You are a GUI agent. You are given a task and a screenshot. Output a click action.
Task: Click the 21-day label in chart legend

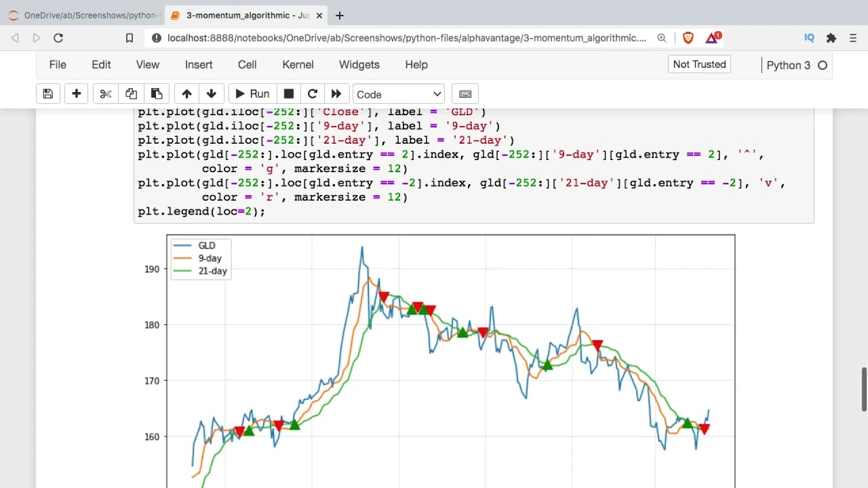pyautogui.click(x=212, y=271)
